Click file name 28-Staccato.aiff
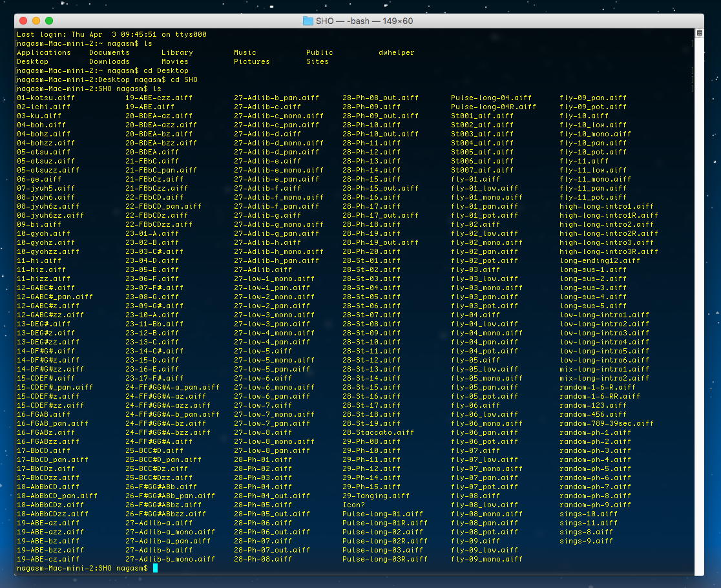The width and height of the screenshot is (721, 588). (x=379, y=432)
